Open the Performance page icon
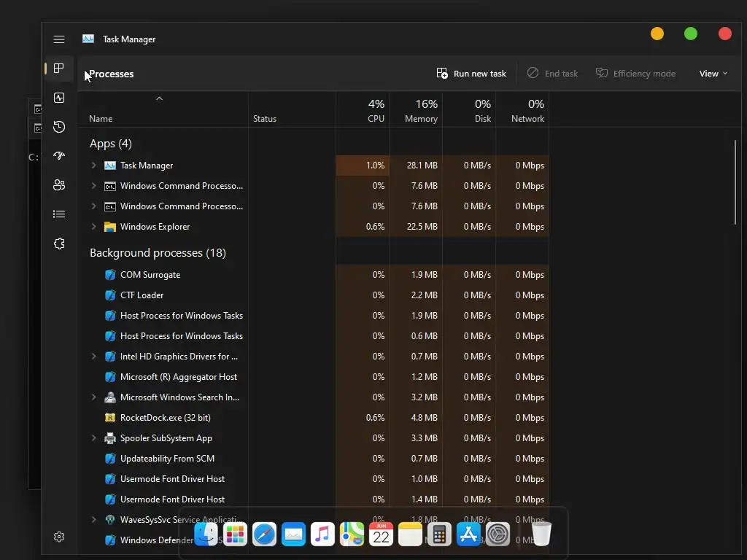Screen dimensions: 747x560 pyautogui.click(x=59, y=98)
